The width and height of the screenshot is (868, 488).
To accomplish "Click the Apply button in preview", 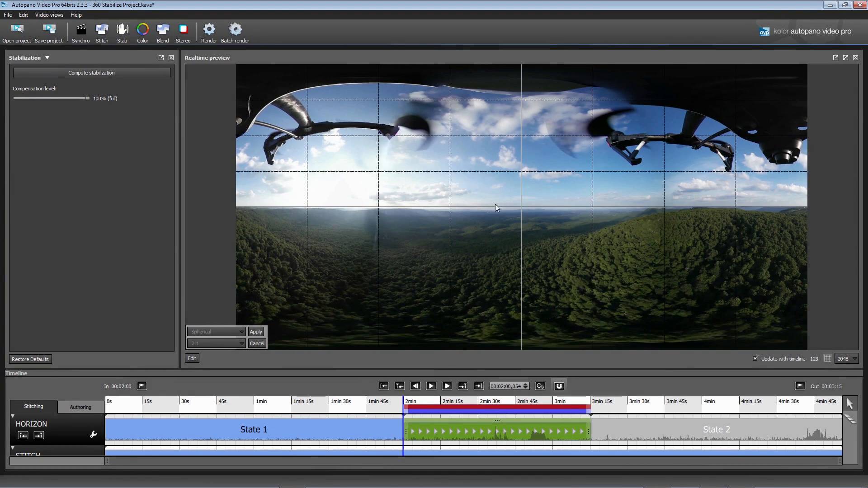I will [x=256, y=332].
